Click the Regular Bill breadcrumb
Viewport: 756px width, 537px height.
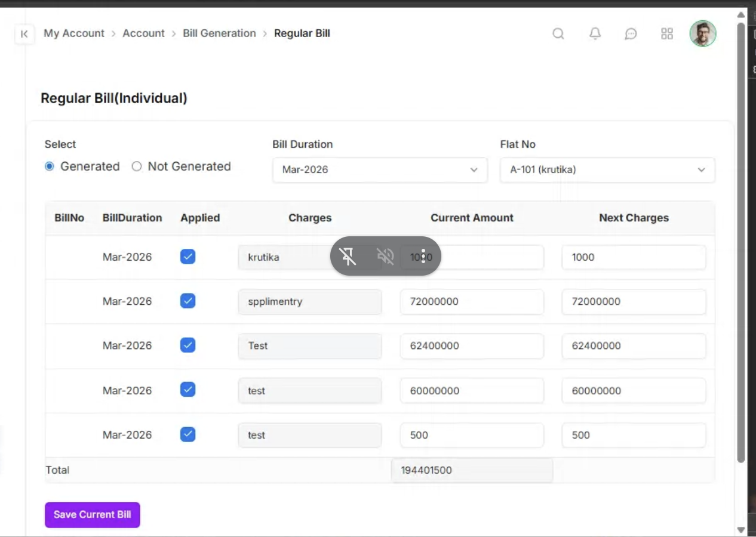tap(302, 33)
